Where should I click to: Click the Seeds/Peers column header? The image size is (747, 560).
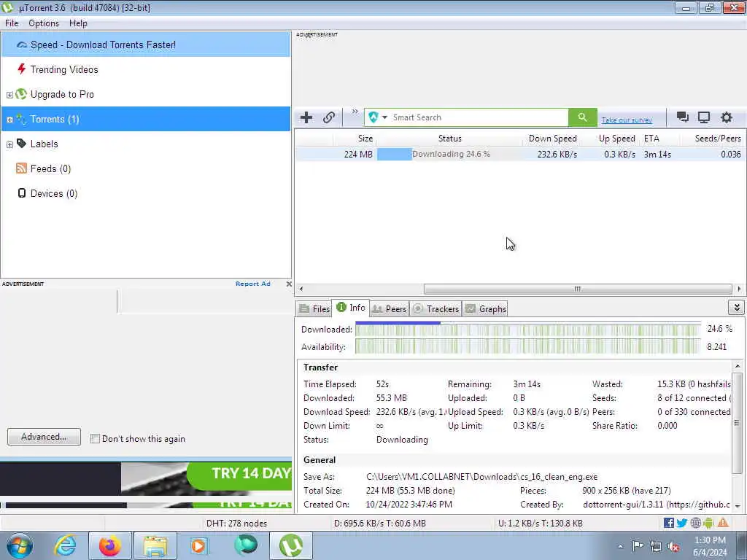[x=712, y=138]
